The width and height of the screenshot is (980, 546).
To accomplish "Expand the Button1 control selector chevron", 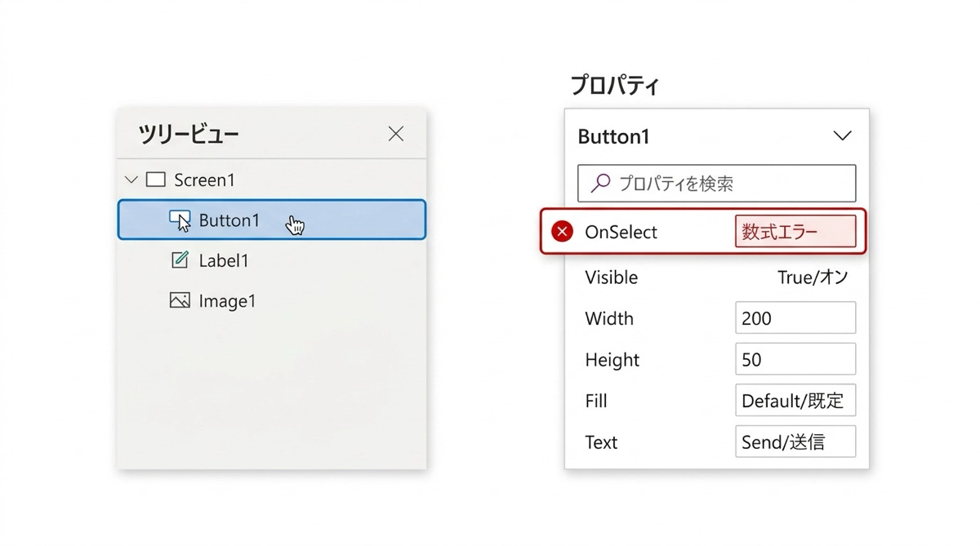I will click(842, 136).
